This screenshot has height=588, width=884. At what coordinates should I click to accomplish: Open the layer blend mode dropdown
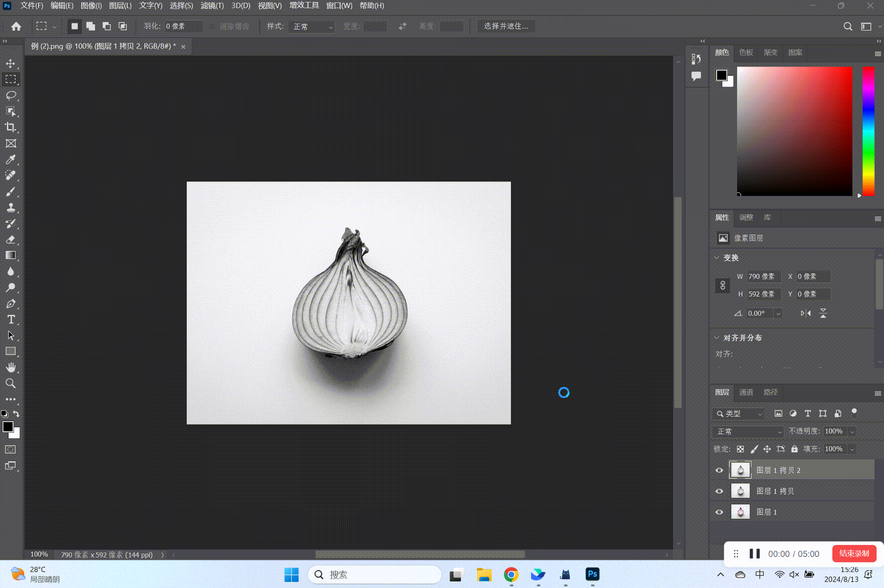pos(748,431)
